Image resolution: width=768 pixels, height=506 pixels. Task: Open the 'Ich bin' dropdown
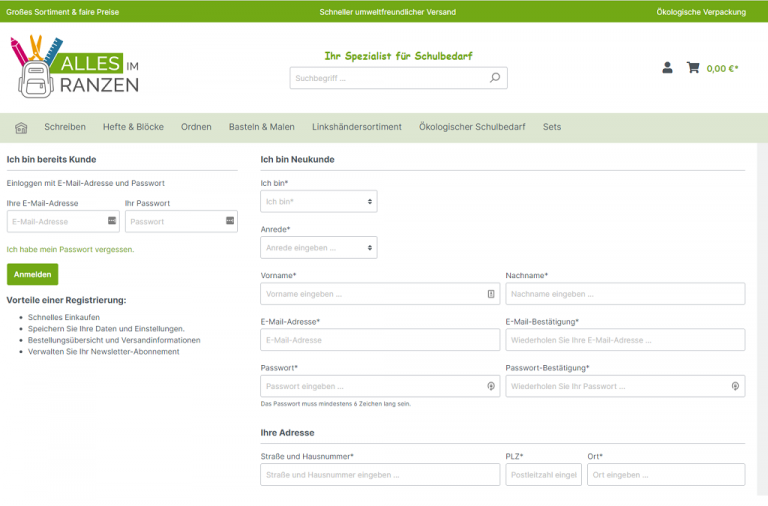pos(318,202)
